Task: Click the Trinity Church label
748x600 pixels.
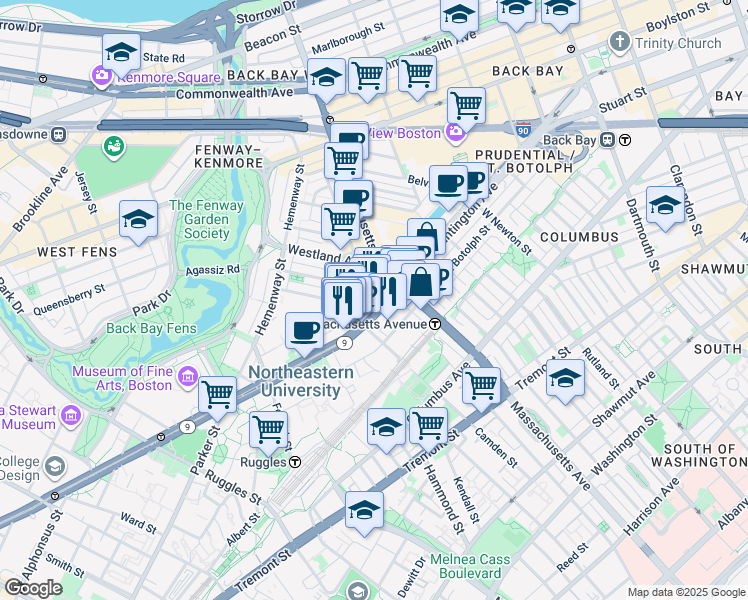Action: click(678, 43)
